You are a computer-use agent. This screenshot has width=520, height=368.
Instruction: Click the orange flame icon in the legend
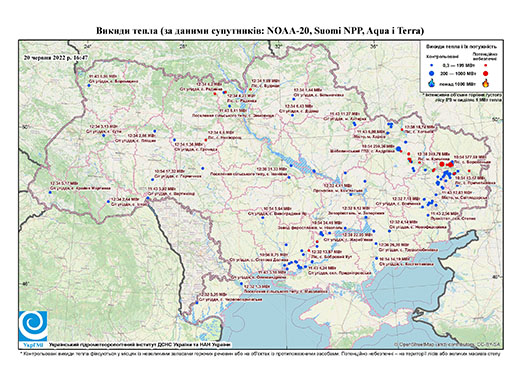(x=486, y=83)
